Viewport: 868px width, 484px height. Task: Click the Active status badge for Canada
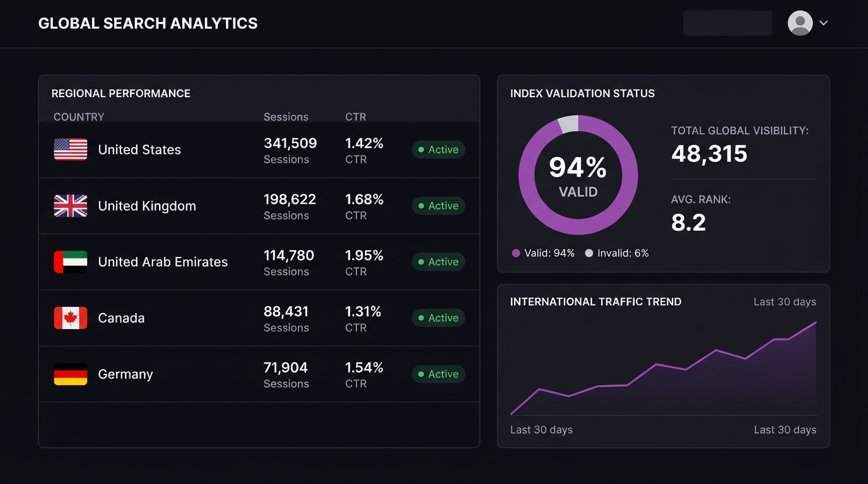[438, 318]
